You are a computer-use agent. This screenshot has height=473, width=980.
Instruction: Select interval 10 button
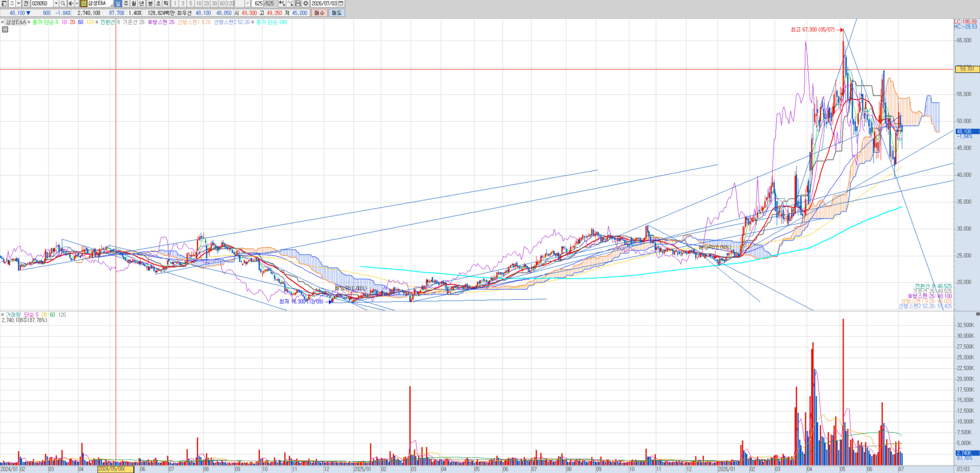point(199,3)
